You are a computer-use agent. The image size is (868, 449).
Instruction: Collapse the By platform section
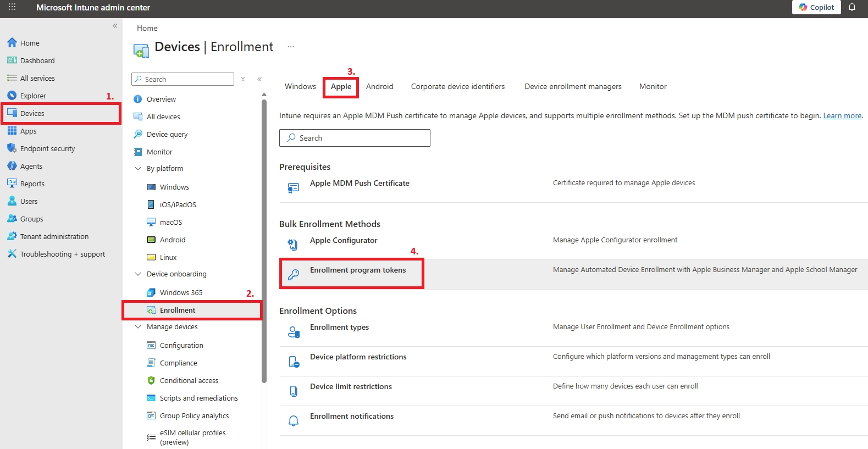(138, 168)
